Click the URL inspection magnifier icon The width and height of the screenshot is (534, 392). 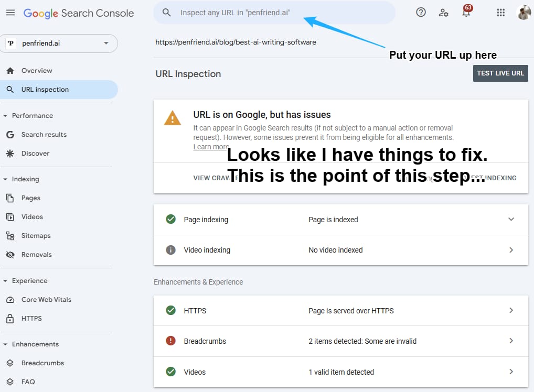10,90
